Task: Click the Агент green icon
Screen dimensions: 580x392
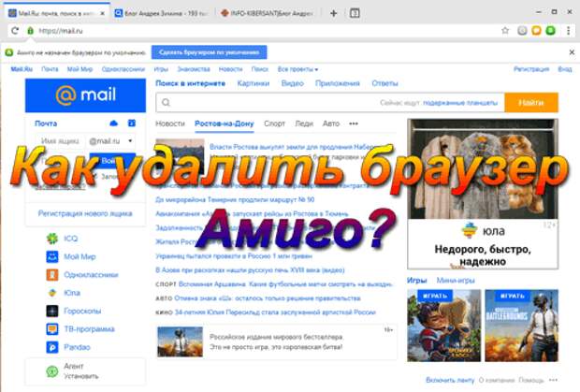Action: (x=52, y=371)
